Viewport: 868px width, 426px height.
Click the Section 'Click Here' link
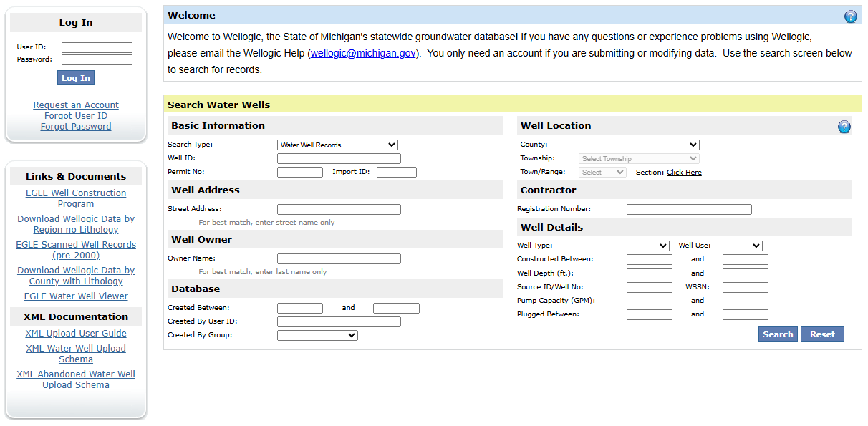click(684, 173)
